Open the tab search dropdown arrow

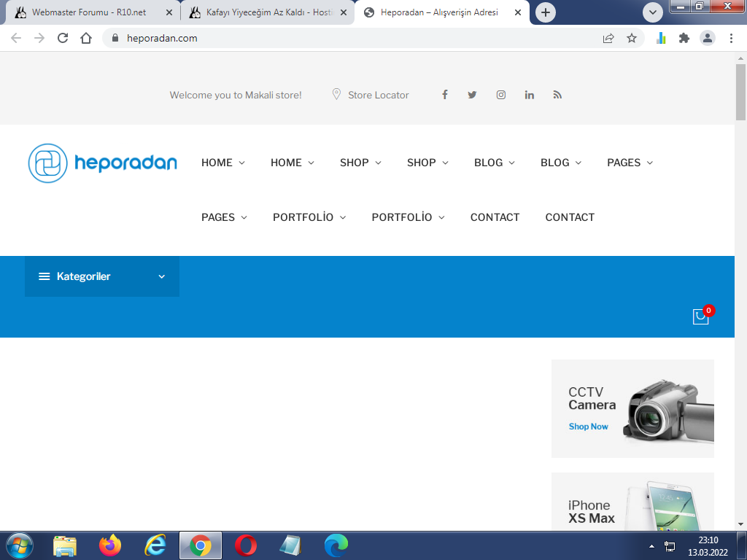[653, 12]
